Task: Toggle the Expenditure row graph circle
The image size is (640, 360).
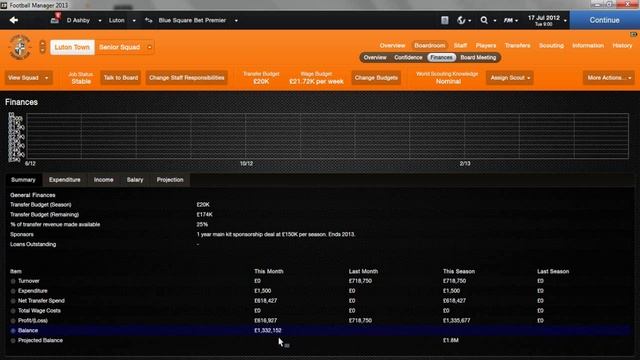Action: coord(13,291)
